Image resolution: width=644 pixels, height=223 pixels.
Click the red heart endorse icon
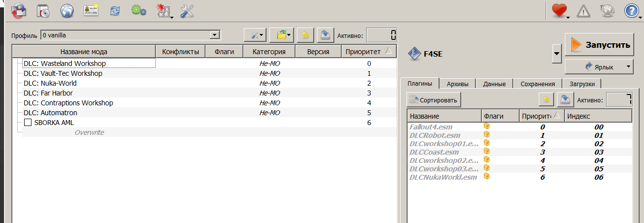point(559,10)
